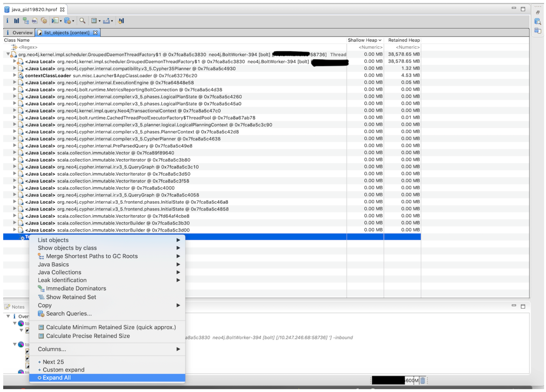This screenshot has height=392, width=546.
Task: Click the Regex filter input field
Action: click(x=28, y=47)
